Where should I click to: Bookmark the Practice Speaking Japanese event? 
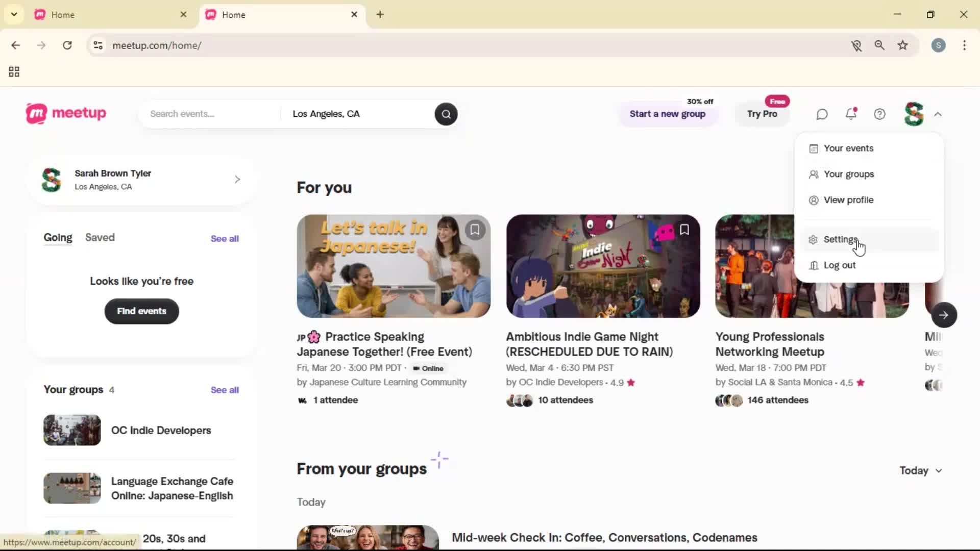pos(475,230)
